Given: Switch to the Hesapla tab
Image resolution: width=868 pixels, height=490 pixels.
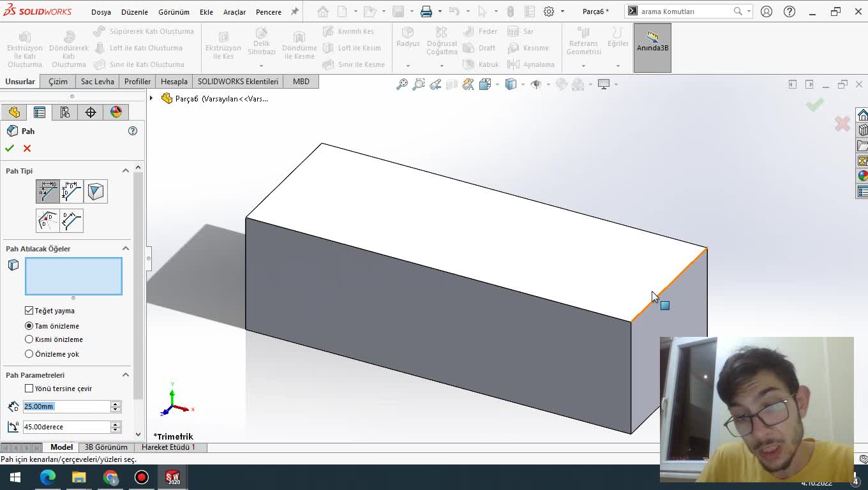Looking at the screenshot, I should pyautogui.click(x=174, y=82).
